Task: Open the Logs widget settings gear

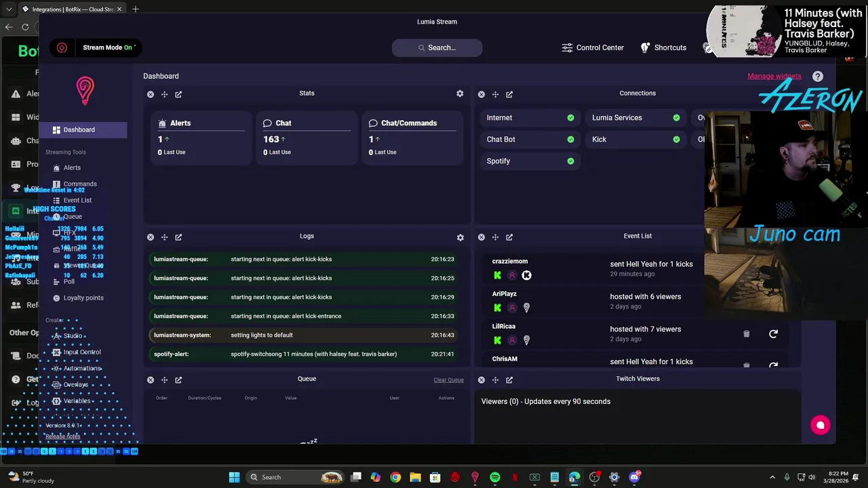Action: coord(460,237)
